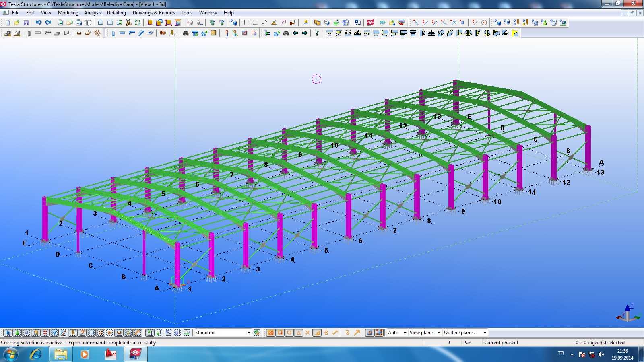Open the Analysis menu
644x362 pixels.
[93, 13]
